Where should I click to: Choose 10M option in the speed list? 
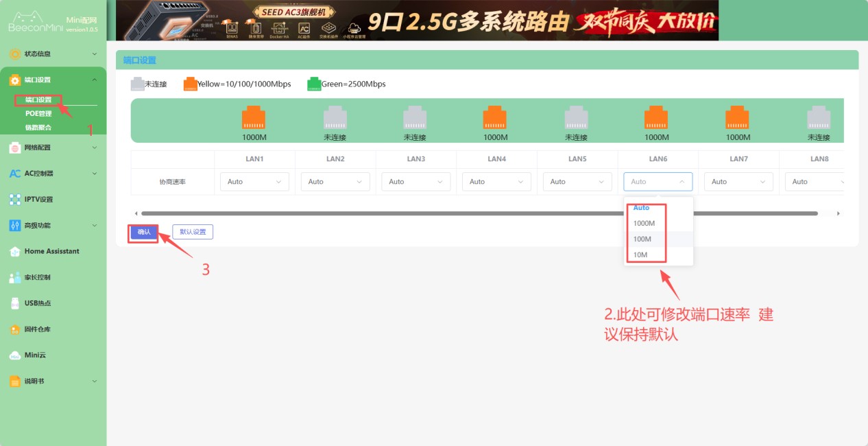[640, 255]
